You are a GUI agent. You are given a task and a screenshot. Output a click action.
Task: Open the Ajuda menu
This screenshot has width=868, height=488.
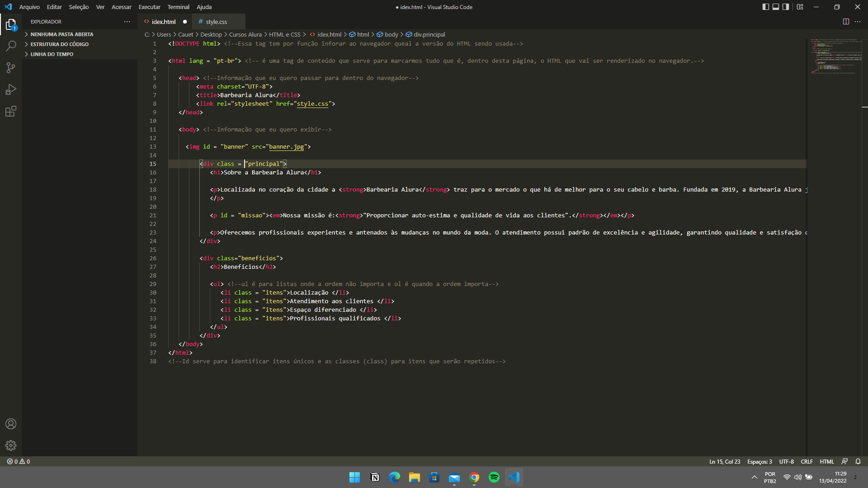[x=204, y=7]
